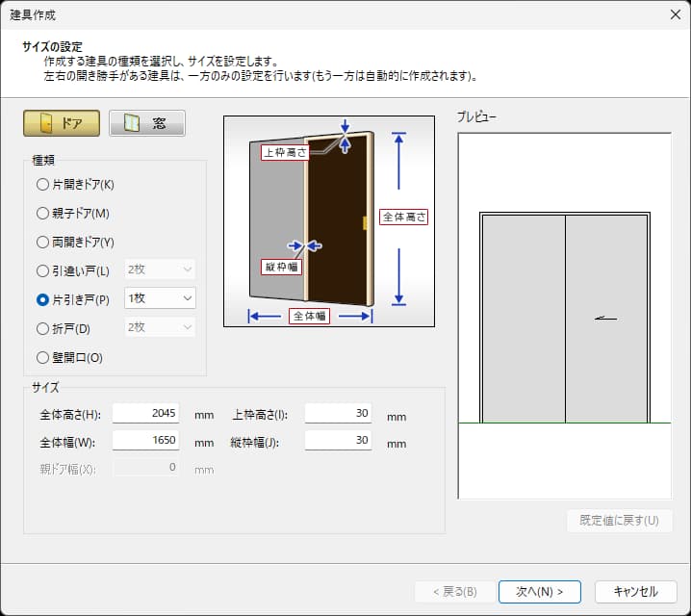This screenshot has width=691, height=616.
Task: Open the 折戸 panel count dropdown
Action: 160,327
